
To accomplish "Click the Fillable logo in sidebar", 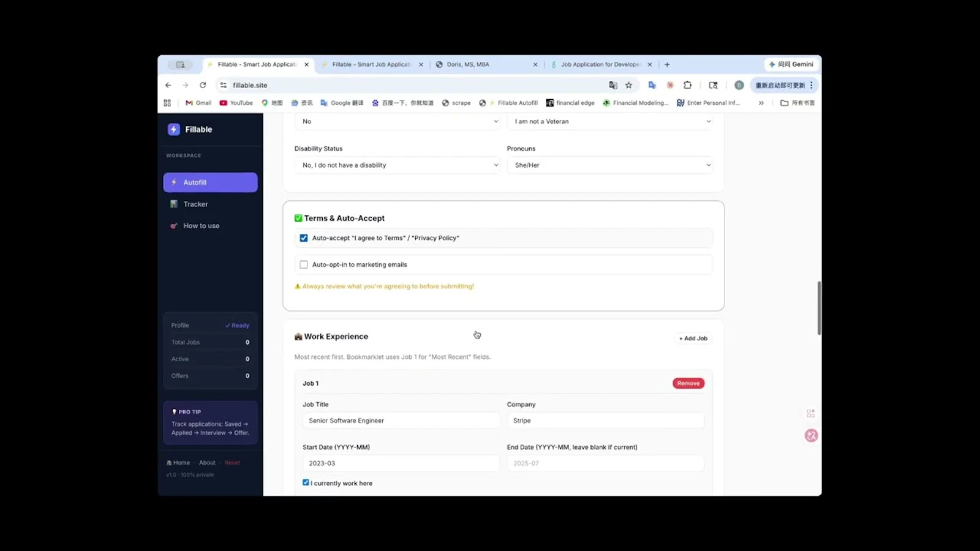I will coord(190,129).
